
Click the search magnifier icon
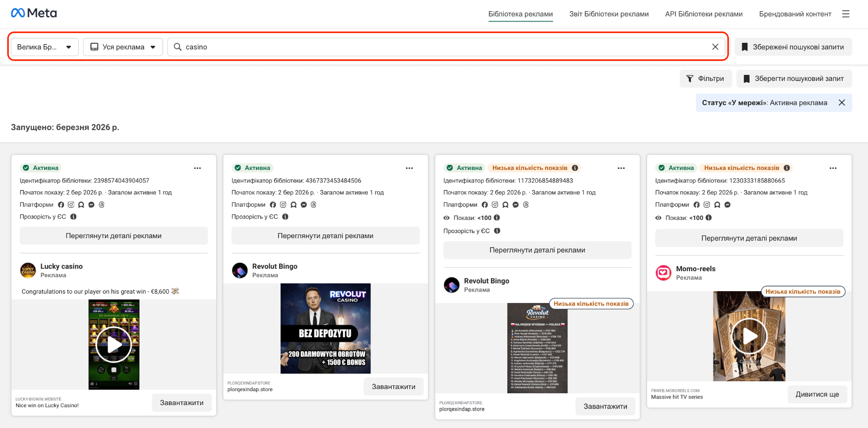(178, 47)
